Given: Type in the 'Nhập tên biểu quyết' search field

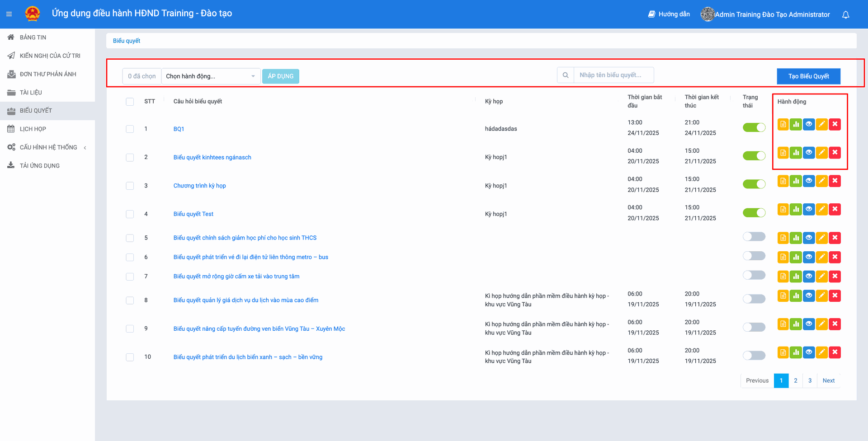Looking at the screenshot, I should coord(613,75).
